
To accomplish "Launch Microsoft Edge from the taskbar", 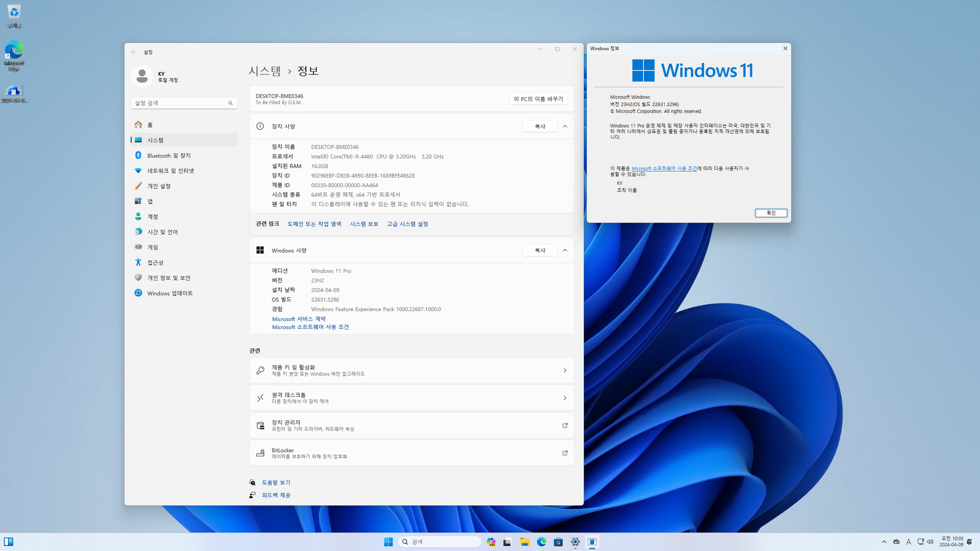I will (541, 542).
